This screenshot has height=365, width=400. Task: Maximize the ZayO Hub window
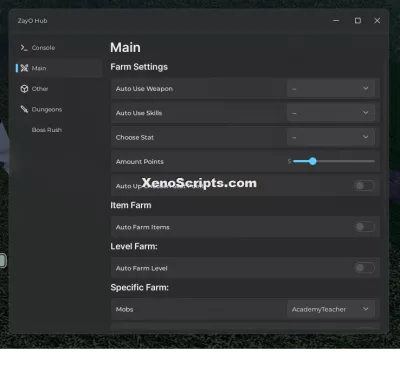[358, 21]
